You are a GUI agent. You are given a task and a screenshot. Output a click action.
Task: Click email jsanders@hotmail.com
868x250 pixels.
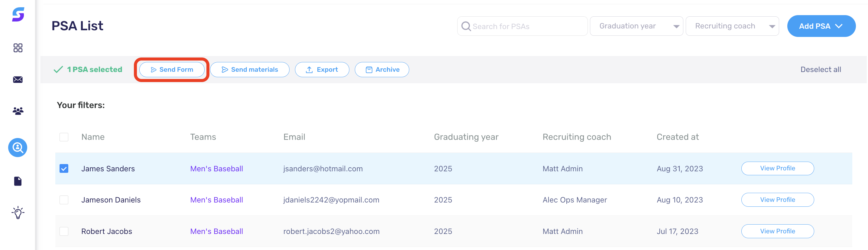pos(323,169)
